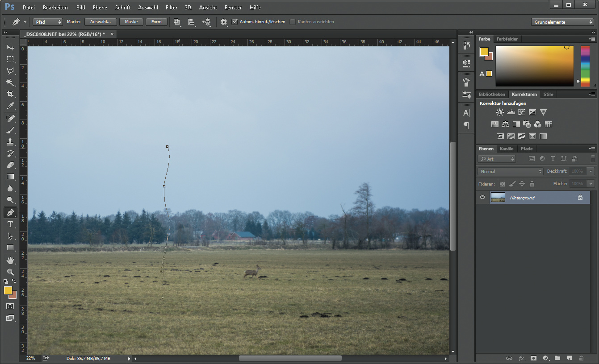Viewport: 599px width, 364px height.
Task: Open the Deckkraft opacity dropdown arrow
Action: tap(591, 171)
